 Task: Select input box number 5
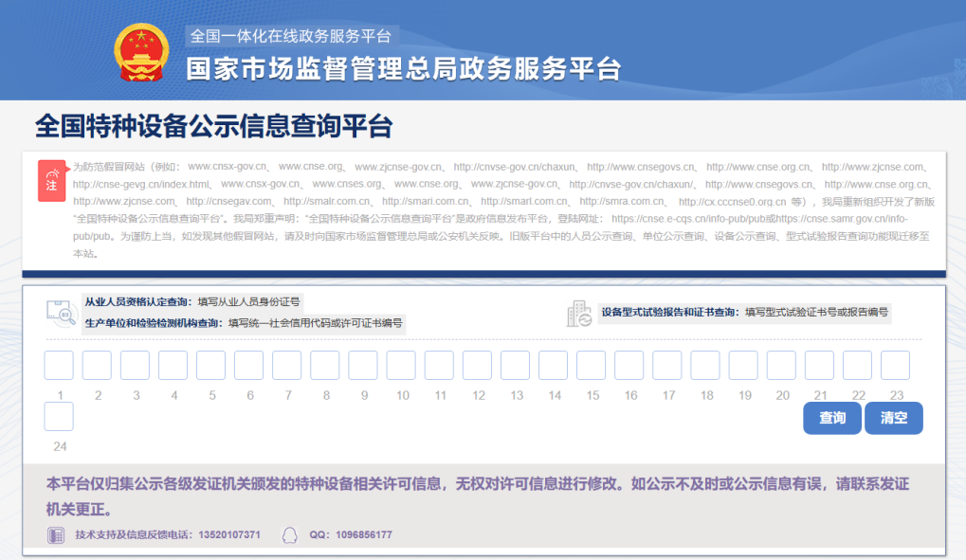[210, 366]
